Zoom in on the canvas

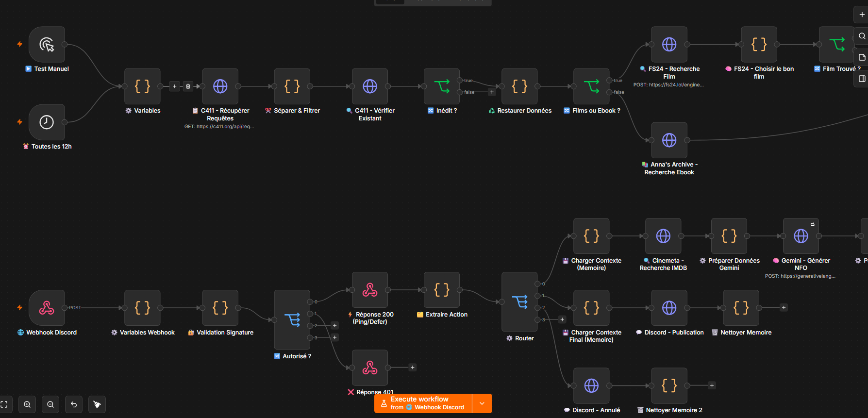pos(27,404)
